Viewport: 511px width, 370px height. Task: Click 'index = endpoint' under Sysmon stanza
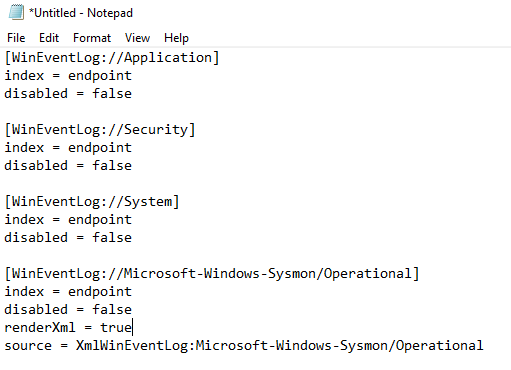click(x=68, y=292)
